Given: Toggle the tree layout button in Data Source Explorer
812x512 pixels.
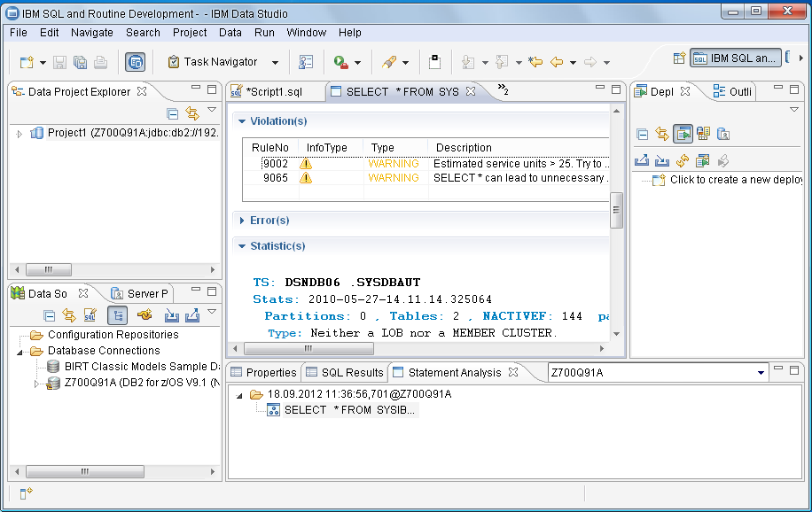Looking at the screenshot, I should tap(117, 315).
